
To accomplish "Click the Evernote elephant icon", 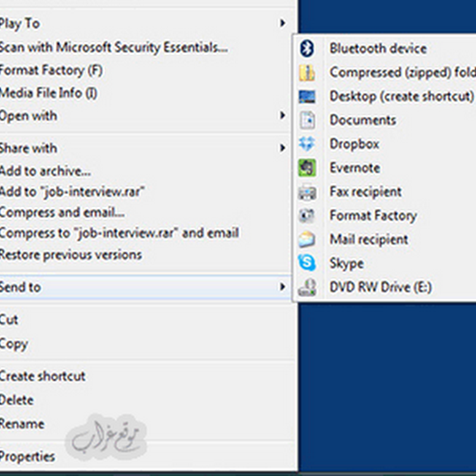I will pos(307,168).
